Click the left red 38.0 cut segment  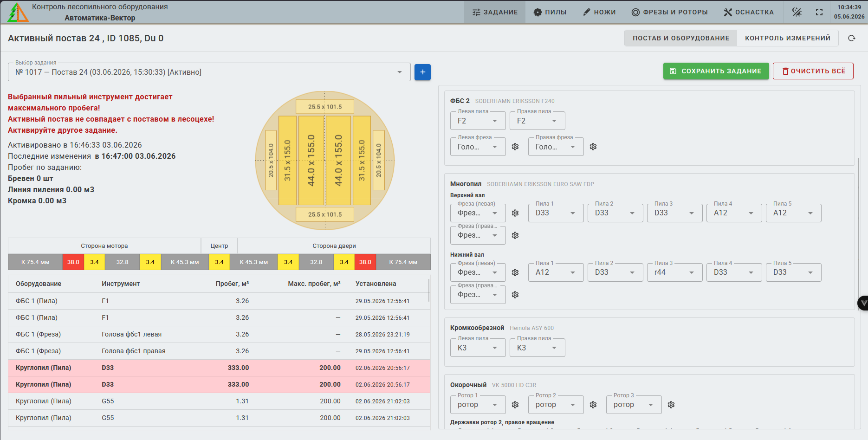click(73, 262)
